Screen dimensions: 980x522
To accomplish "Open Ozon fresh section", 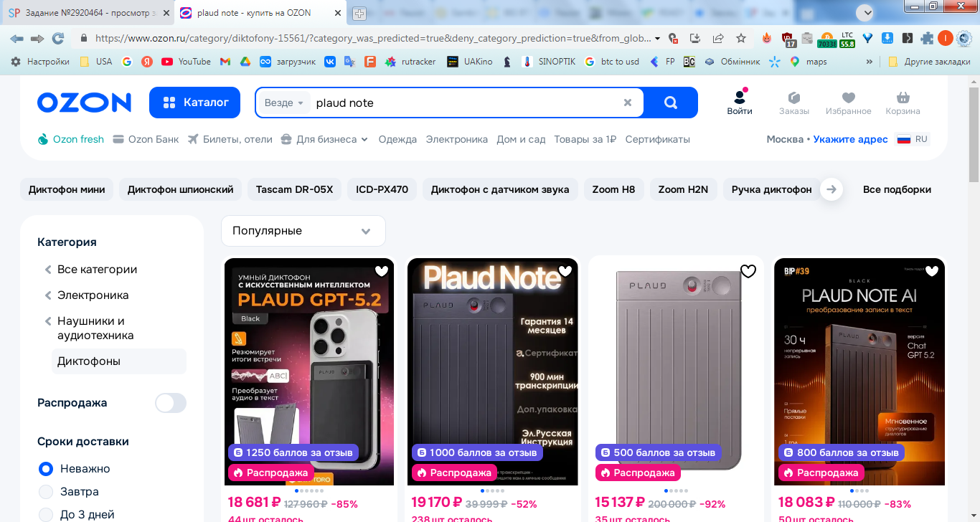I will coord(71,139).
